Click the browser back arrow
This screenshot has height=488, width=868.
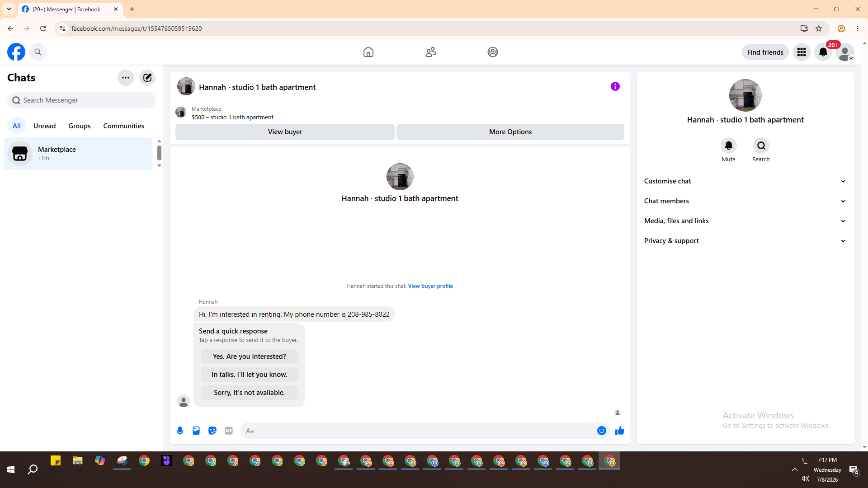(x=10, y=28)
